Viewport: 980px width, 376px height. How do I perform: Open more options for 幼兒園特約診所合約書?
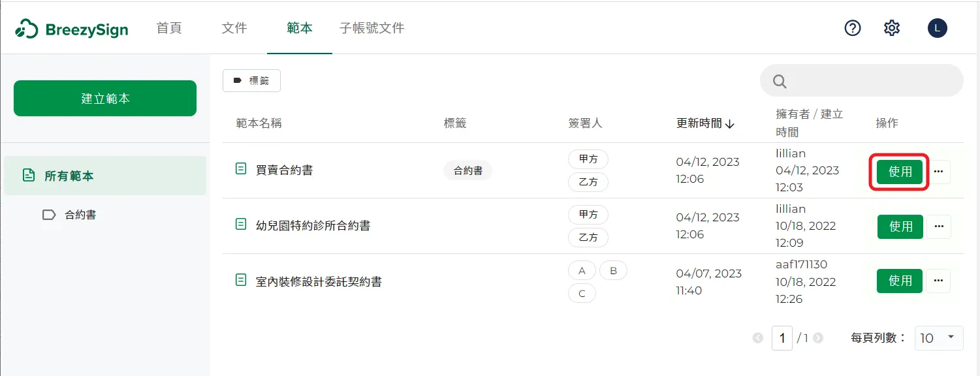(x=939, y=227)
